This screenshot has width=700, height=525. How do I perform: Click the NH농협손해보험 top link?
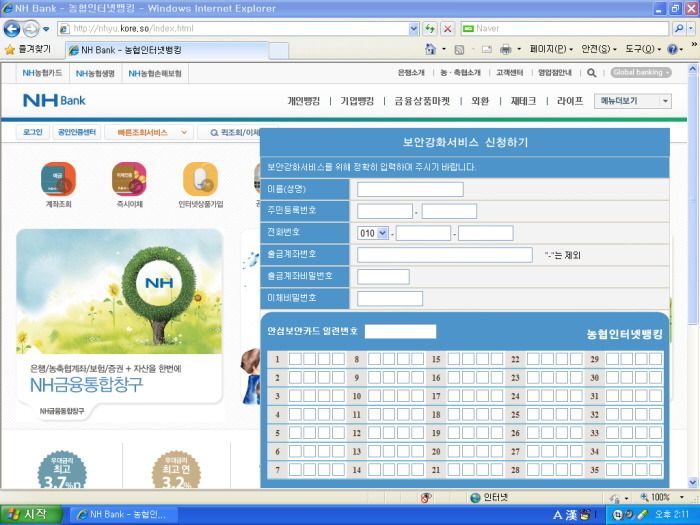[x=155, y=73]
